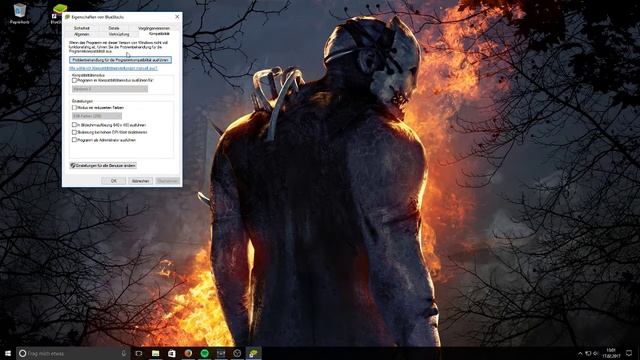Open the Windows Start menu
This screenshot has width=640, height=360.
[x=8, y=353]
